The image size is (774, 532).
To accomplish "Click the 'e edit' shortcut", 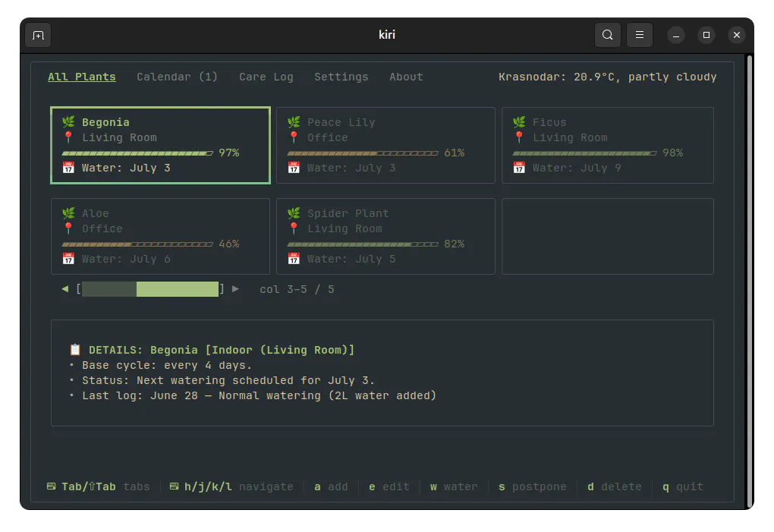I will 389,486.
